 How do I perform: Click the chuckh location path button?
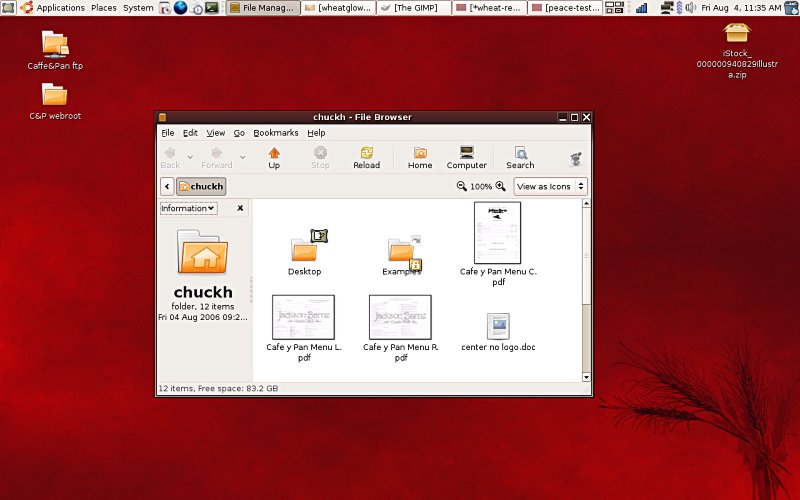pyautogui.click(x=202, y=186)
